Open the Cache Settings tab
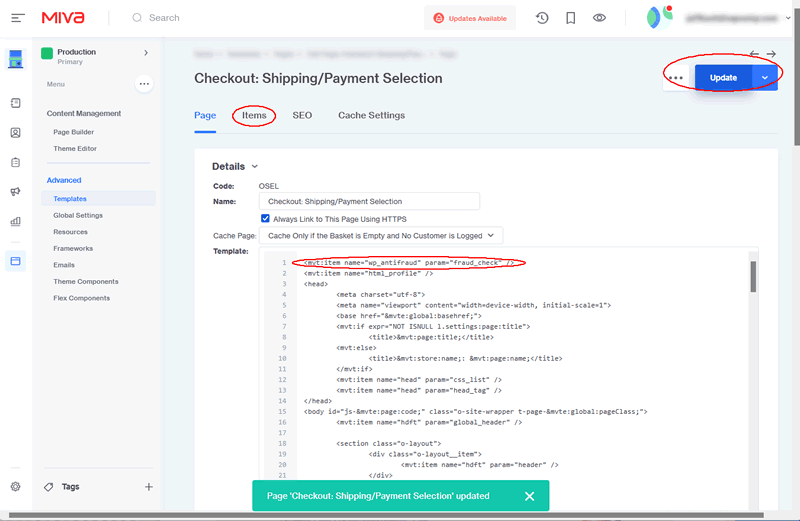 click(371, 115)
